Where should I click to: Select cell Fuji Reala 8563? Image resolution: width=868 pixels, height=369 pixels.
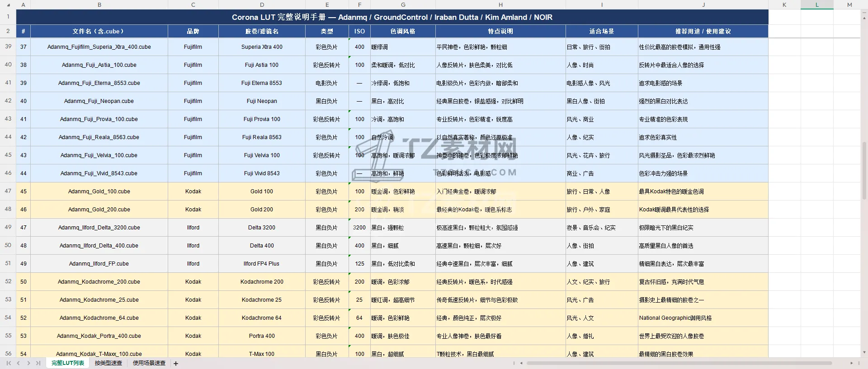click(x=262, y=137)
